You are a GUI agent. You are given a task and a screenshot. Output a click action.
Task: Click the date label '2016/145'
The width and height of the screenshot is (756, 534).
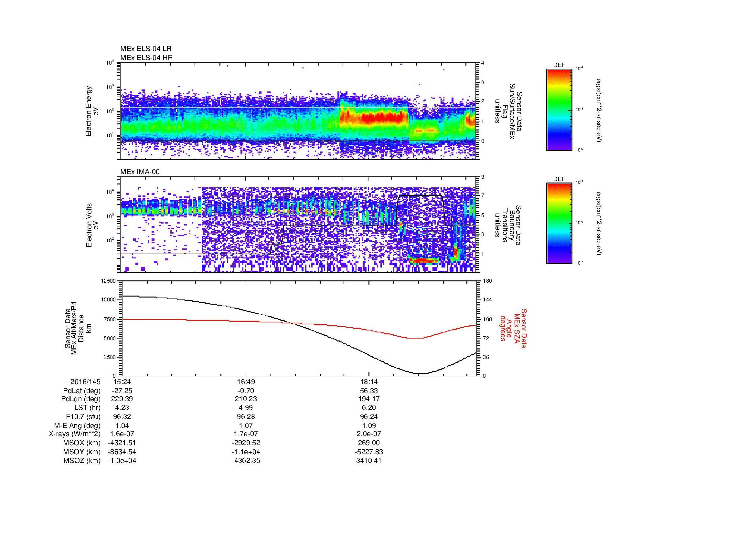[85, 382]
